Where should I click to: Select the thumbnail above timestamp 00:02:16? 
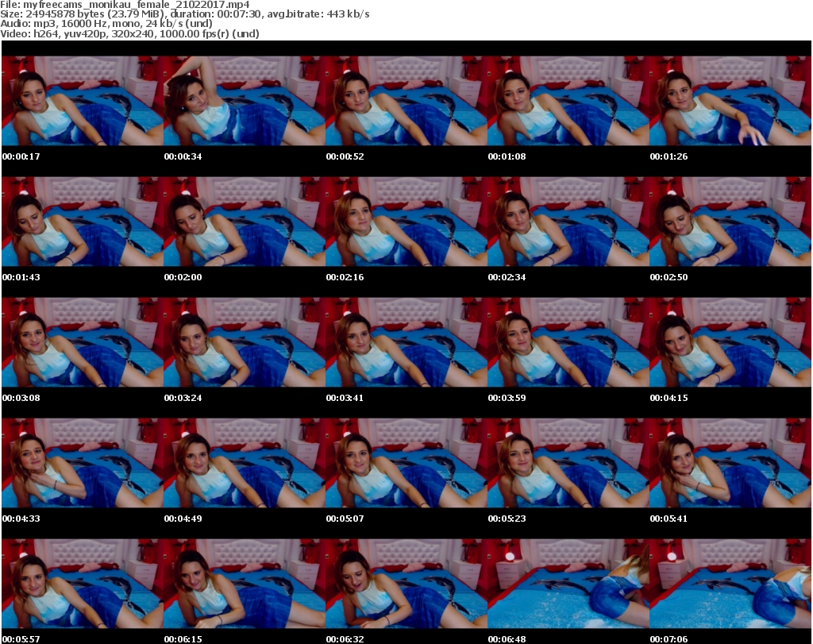tap(406, 222)
